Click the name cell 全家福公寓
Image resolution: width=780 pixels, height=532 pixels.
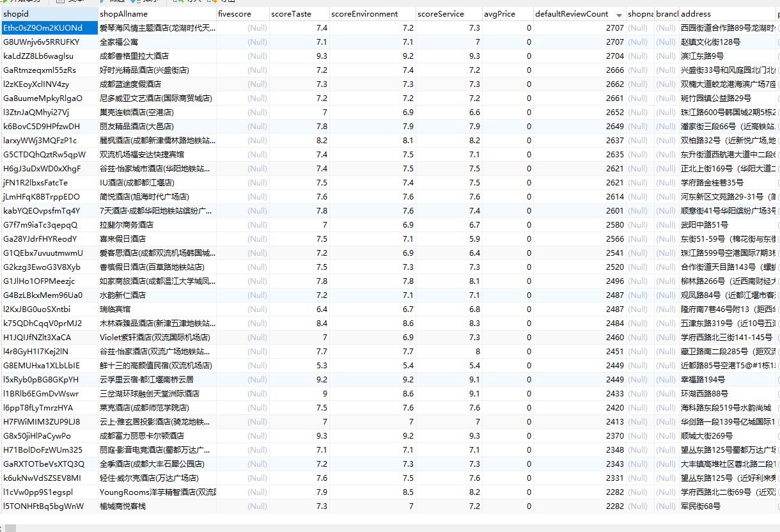157,42
